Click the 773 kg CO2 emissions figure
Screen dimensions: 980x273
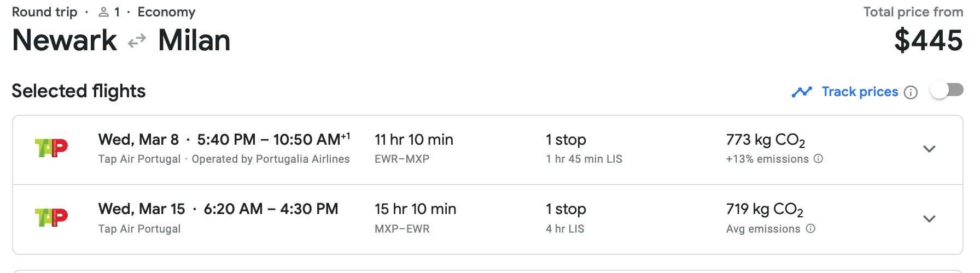(765, 140)
